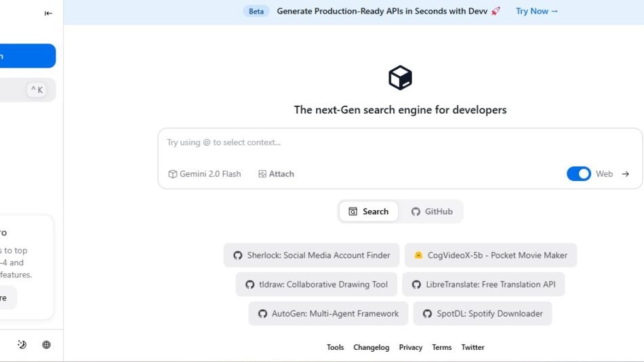The height and width of the screenshot is (362, 644).
Task: Submit search using the arrow icon
Action: point(626,174)
